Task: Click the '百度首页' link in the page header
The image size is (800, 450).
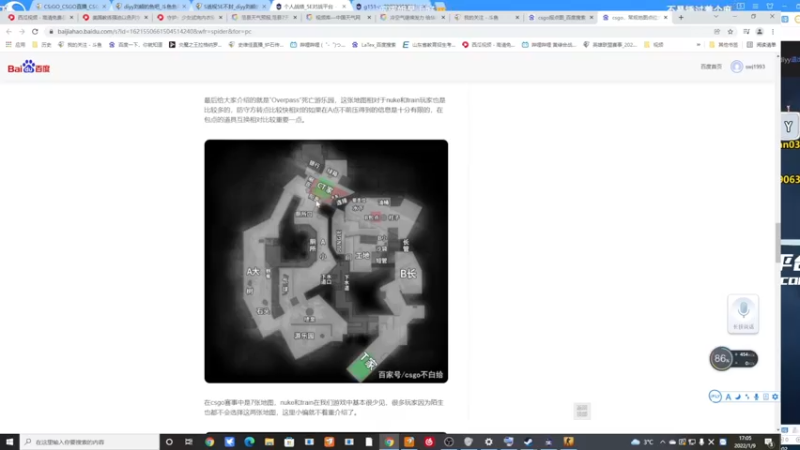Action: [x=711, y=66]
